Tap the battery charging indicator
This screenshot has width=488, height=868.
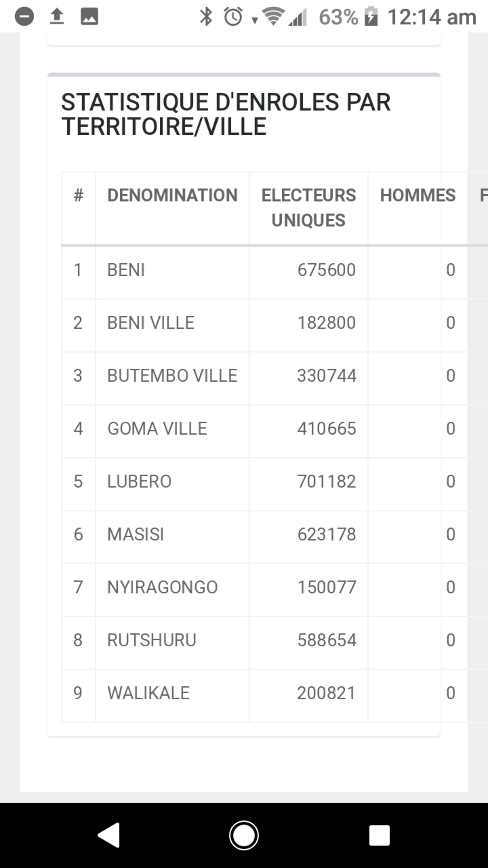coord(371,16)
